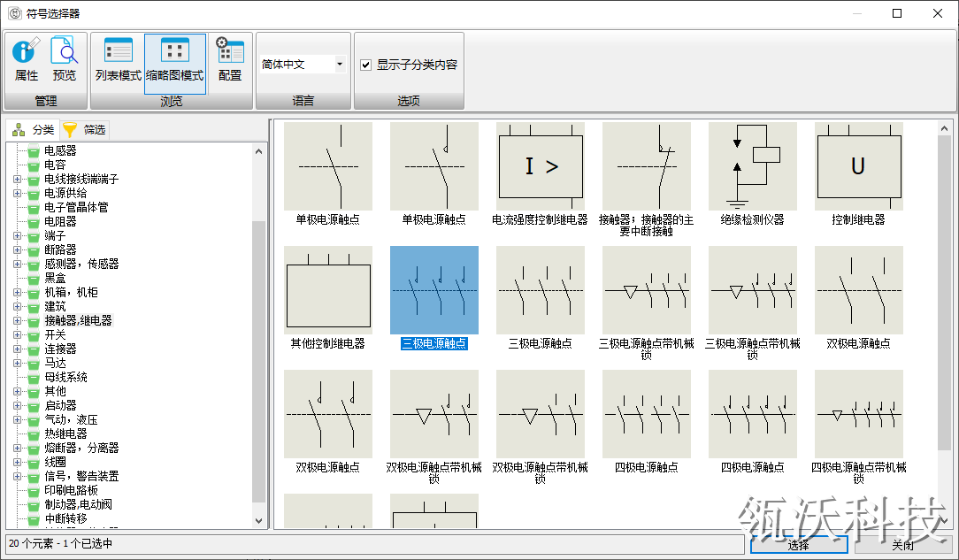Switch to the 筛选 filter tab
This screenshot has height=560, width=959.
[x=84, y=130]
